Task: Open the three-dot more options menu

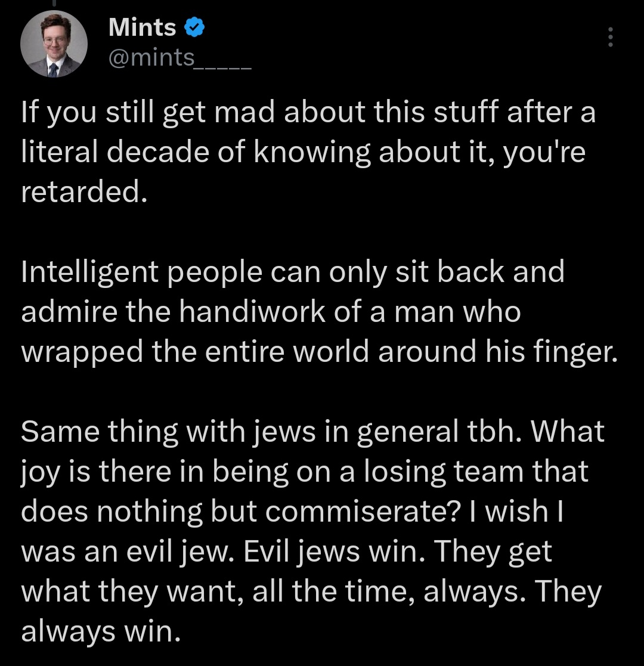Action: point(609,38)
